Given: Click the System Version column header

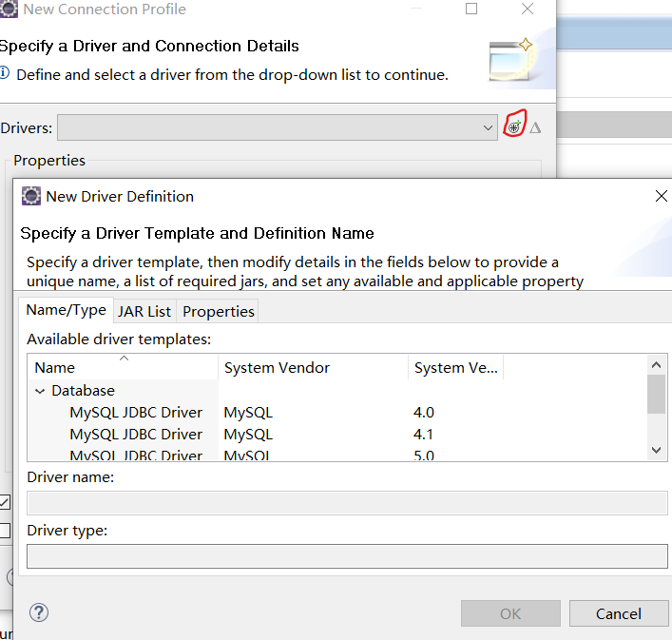Looking at the screenshot, I should [455, 367].
